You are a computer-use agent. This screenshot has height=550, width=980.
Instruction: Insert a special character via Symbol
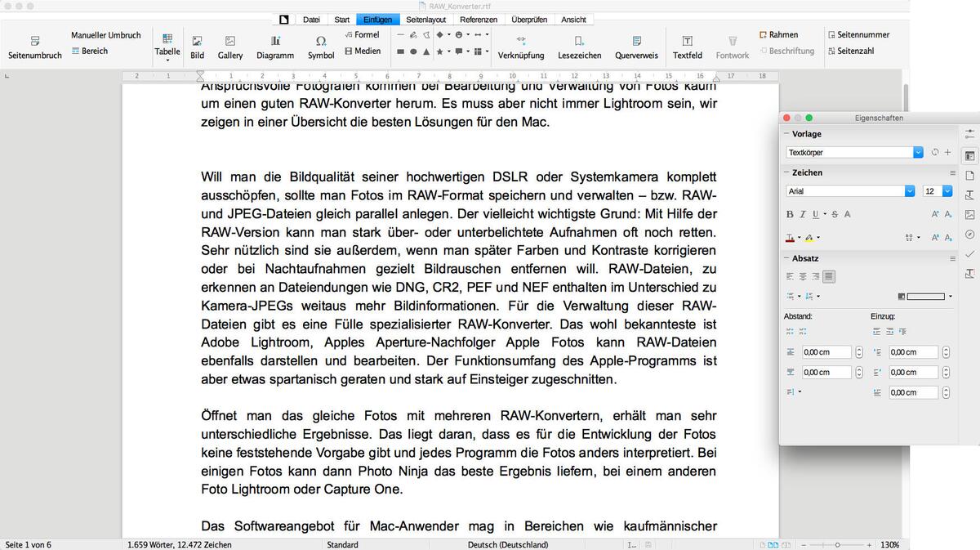coord(320,45)
